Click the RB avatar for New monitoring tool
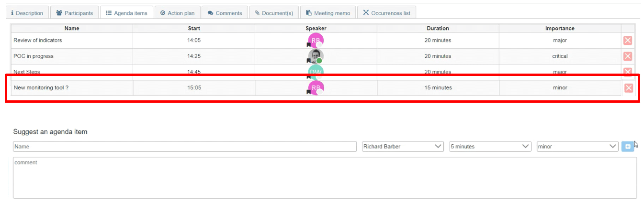The width and height of the screenshot is (644, 204). pos(316,88)
